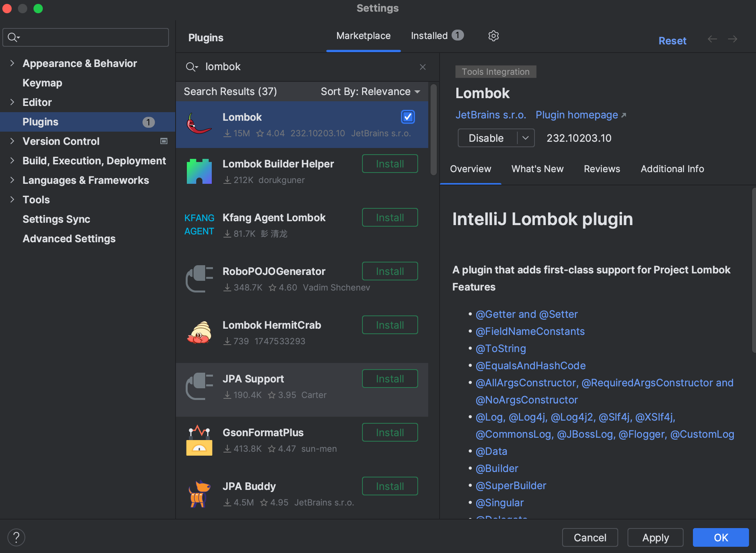Viewport: 756px width, 553px height.
Task: Click the JPA Support plug icon
Action: coord(199,386)
